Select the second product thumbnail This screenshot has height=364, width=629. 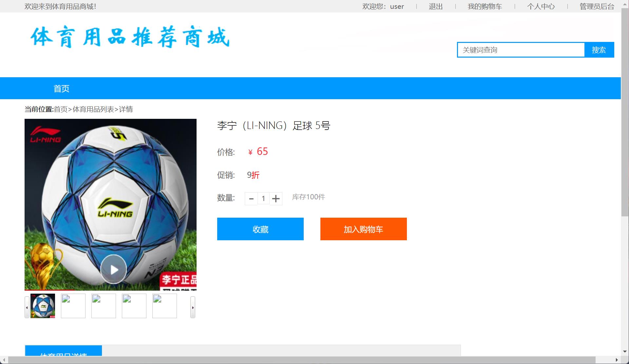point(73,306)
